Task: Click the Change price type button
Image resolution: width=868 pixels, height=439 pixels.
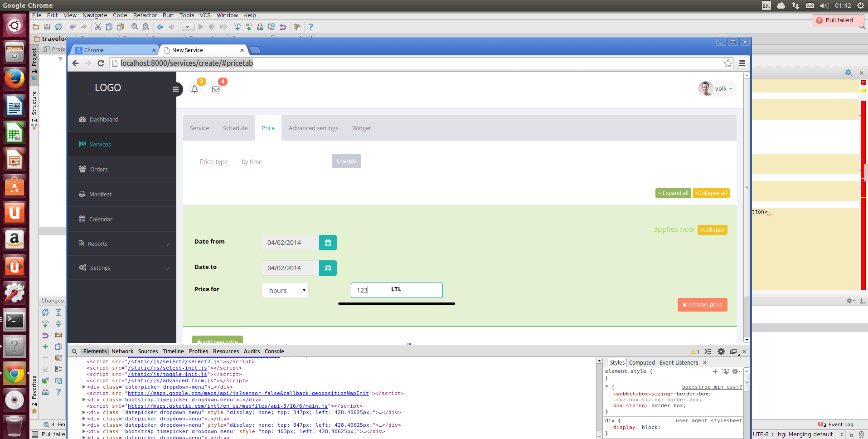Action: (346, 161)
